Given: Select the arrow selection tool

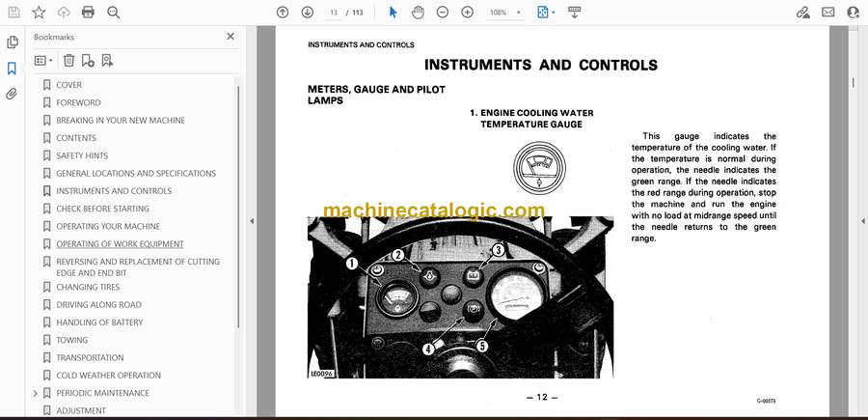Looking at the screenshot, I should [393, 13].
